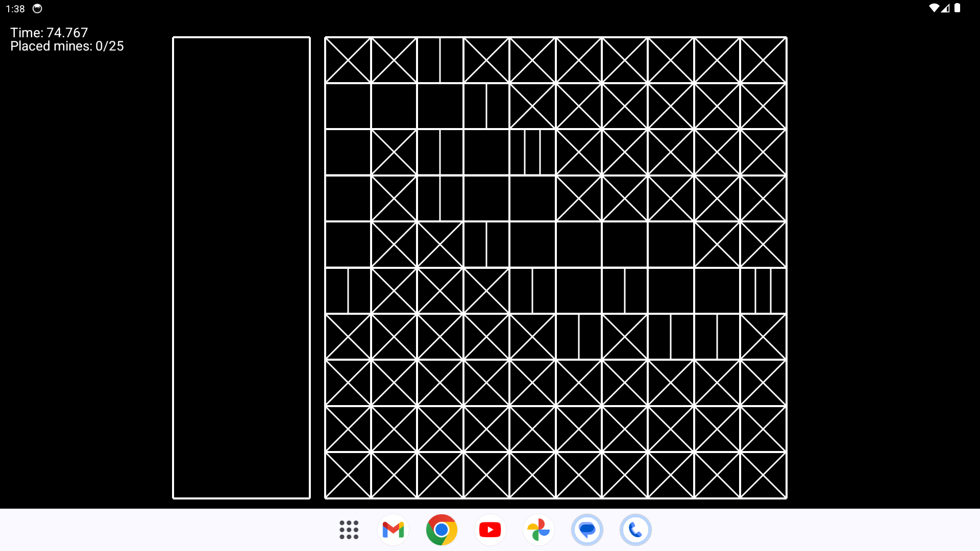Tap the Wi-Fi status bar icon
This screenshot has height=551, width=980.
click(934, 8)
